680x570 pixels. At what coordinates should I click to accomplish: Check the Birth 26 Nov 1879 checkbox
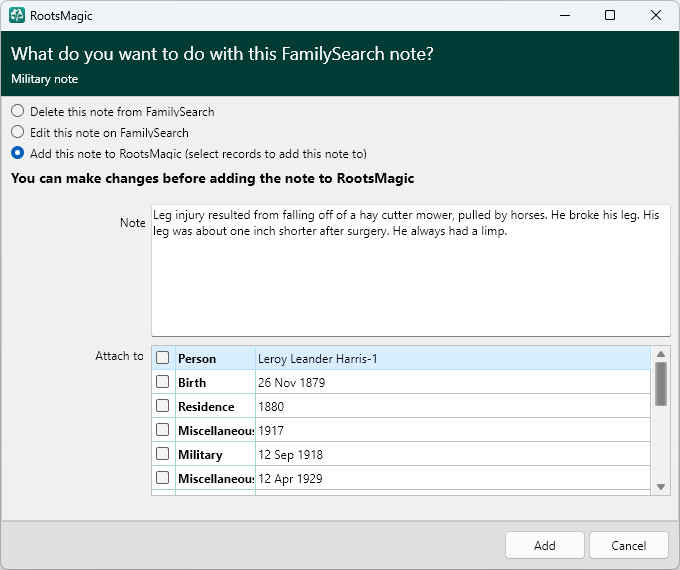163,382
